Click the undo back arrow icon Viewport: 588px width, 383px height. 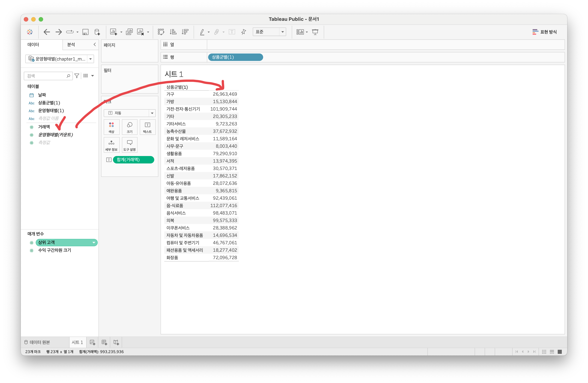click(x=47, y=32)
